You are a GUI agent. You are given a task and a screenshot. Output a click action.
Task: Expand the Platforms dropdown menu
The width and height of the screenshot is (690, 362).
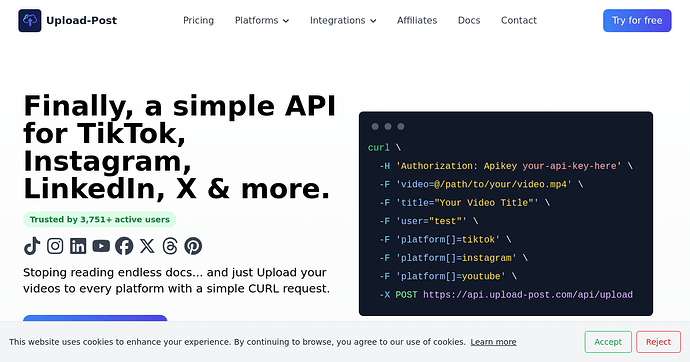coord(262,20)
